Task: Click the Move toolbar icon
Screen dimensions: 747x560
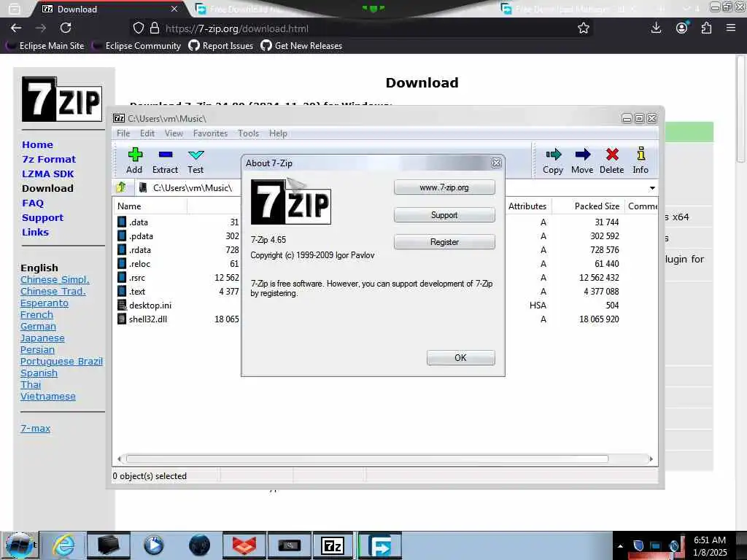Action: click(x=582, y=155)
